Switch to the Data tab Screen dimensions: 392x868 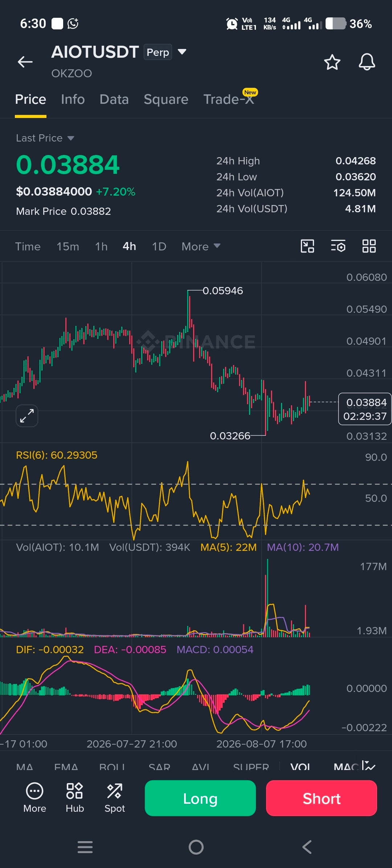114,99
